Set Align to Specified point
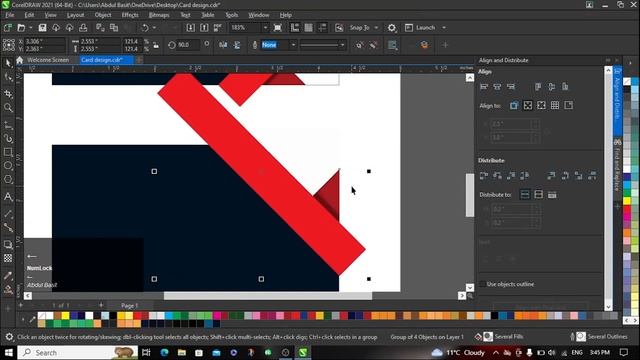640x360 pixels. pyautogui.click(x=569, y=106)
